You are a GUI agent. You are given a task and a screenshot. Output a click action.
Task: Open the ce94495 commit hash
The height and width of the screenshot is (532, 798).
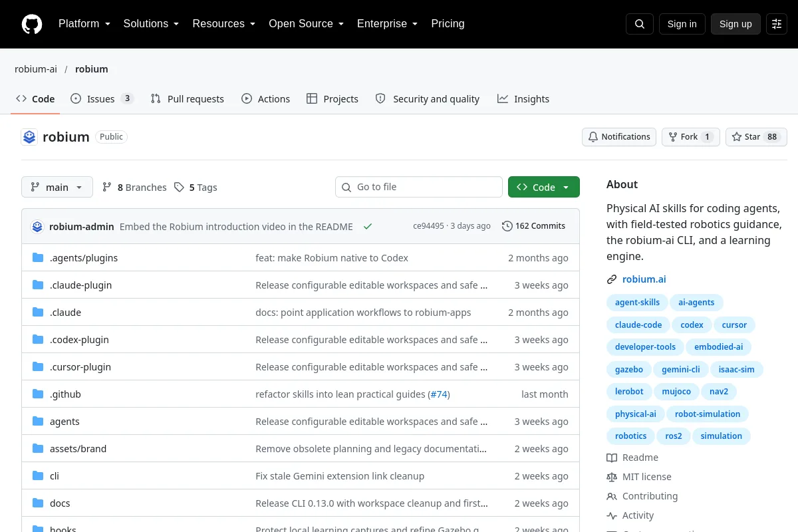point(428,226)
